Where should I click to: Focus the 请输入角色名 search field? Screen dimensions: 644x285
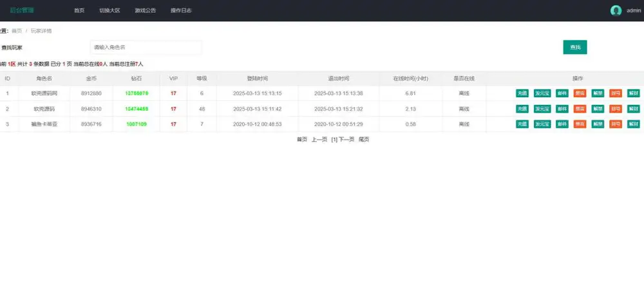coord(146,48)
